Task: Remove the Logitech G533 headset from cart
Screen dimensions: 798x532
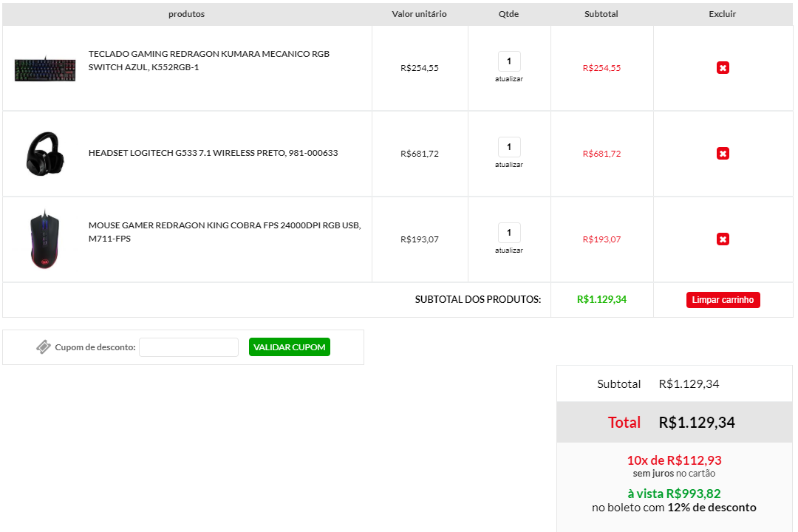Action: [723, 153]
